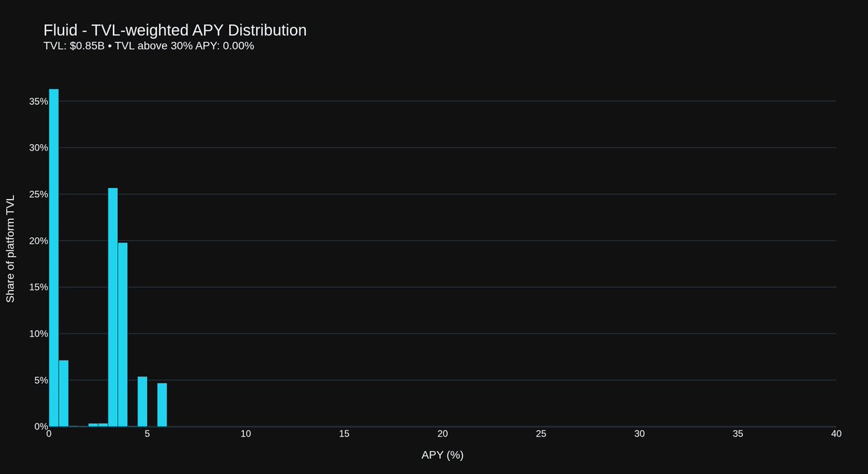Click the '25%' y-axis tick label
Viewport: 868px width, 474px height.
(x=38, y=194)
